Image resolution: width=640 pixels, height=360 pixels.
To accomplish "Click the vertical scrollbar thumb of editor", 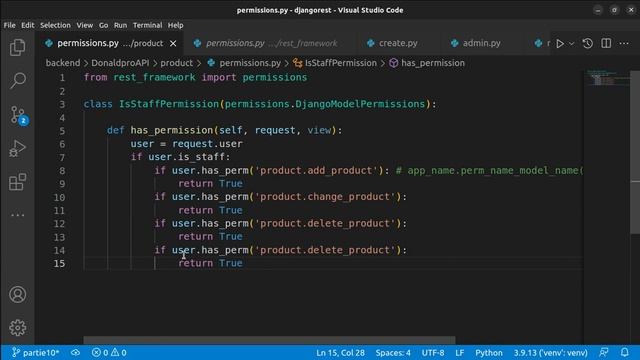I will (635, 152).
